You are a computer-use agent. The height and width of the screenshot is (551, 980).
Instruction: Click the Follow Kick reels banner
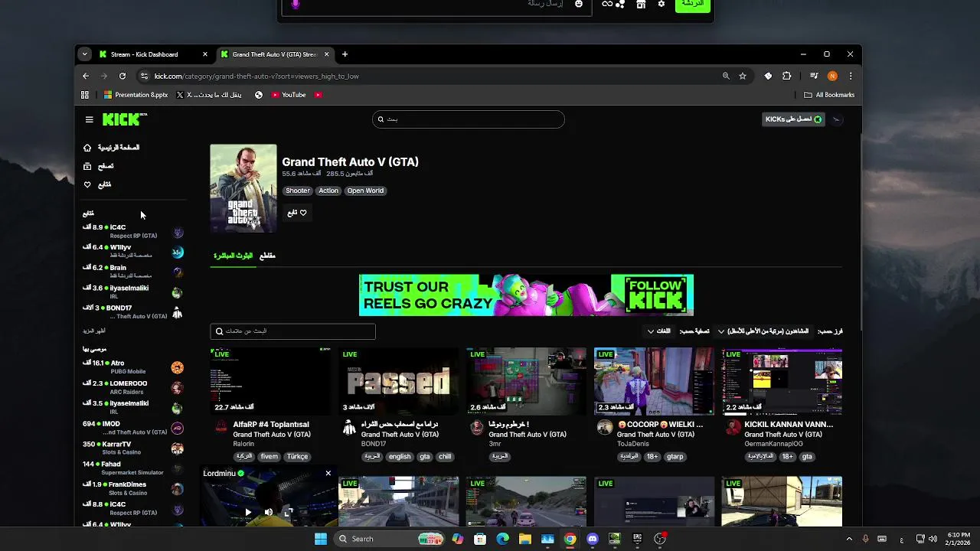pos(526,295)
